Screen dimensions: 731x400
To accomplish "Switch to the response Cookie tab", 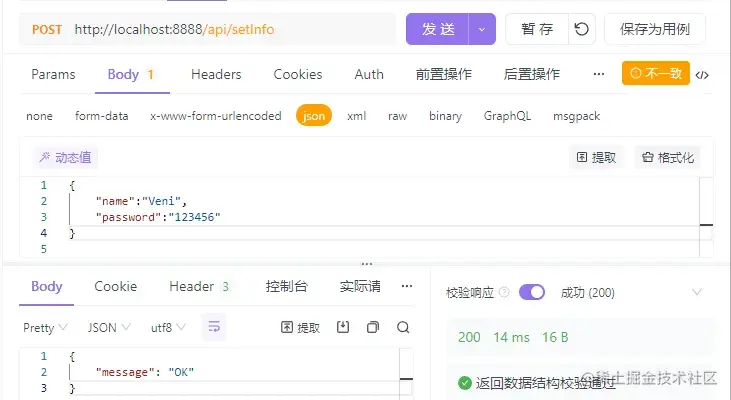I will 116,286.
